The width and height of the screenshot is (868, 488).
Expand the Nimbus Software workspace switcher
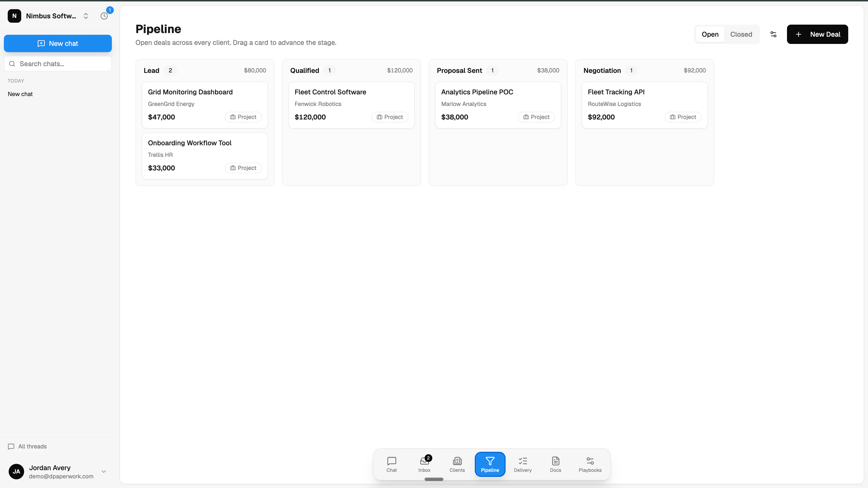pyautogui.click(x=86, y=16)
